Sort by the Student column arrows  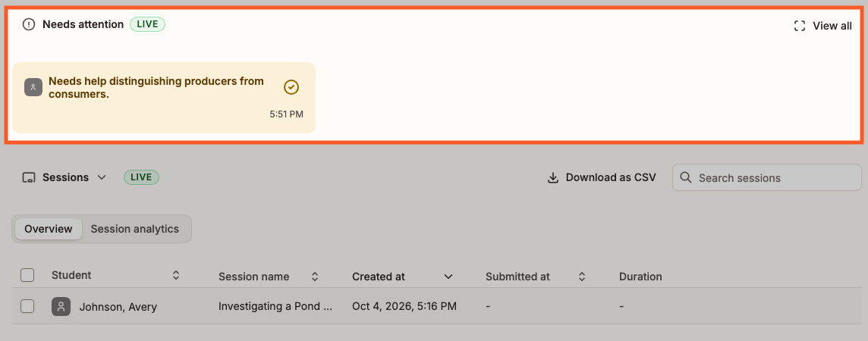[175, 275]
